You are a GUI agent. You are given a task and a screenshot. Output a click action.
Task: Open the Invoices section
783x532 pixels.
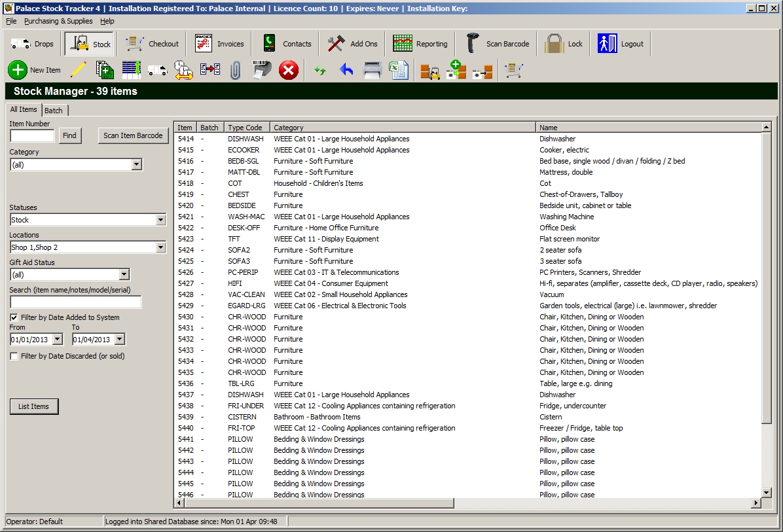pos(219,44)
